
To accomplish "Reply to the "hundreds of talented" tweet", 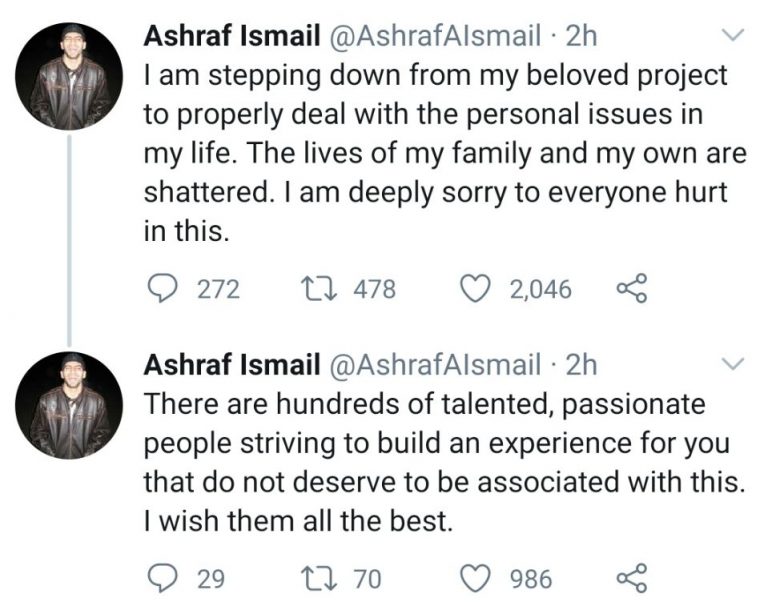I will point(162,577).
